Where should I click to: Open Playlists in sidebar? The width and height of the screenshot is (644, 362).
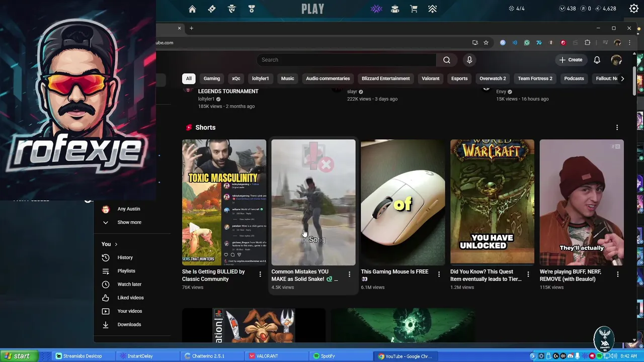(126, 271)
